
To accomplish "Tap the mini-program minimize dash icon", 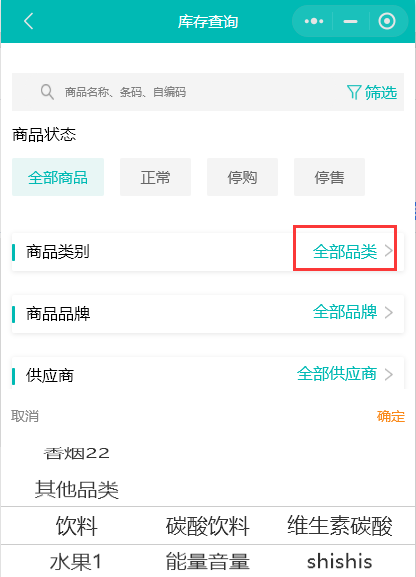I will point(350,21).
